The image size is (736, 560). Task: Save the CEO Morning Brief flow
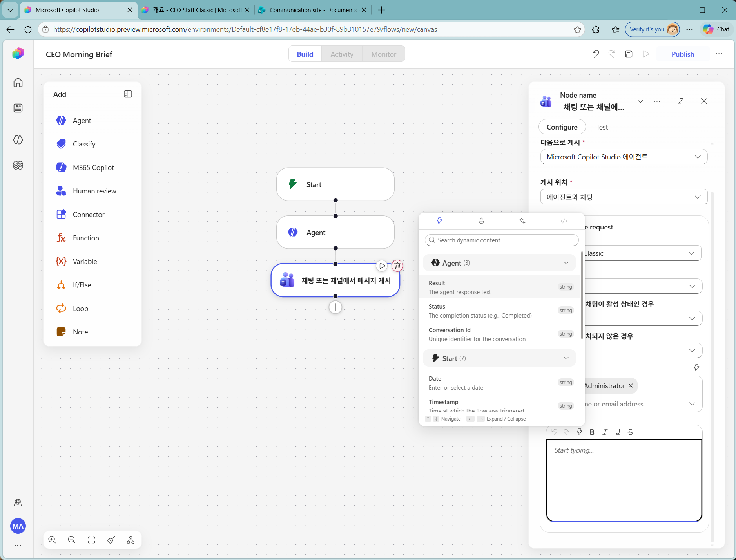pos(629,54)
